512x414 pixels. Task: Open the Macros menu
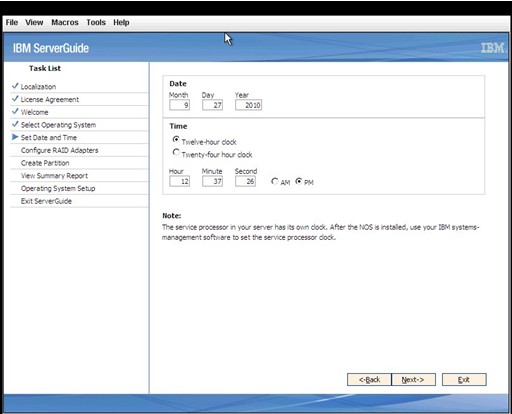65,22
